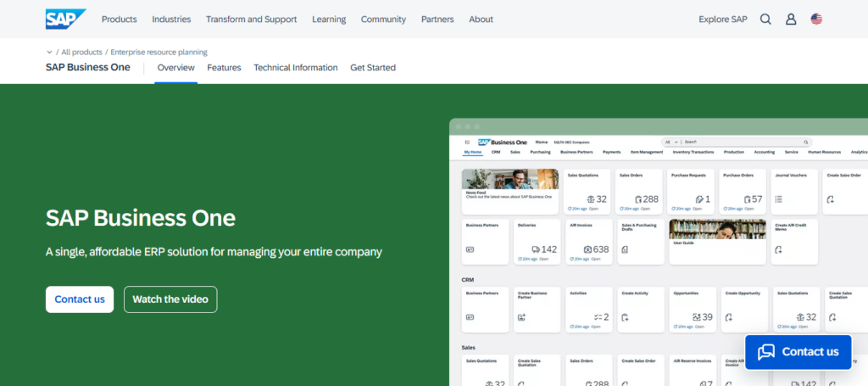Click Home next to the Business One logo
The width and height of the screenshot is (868, 386).
(542, 143)
